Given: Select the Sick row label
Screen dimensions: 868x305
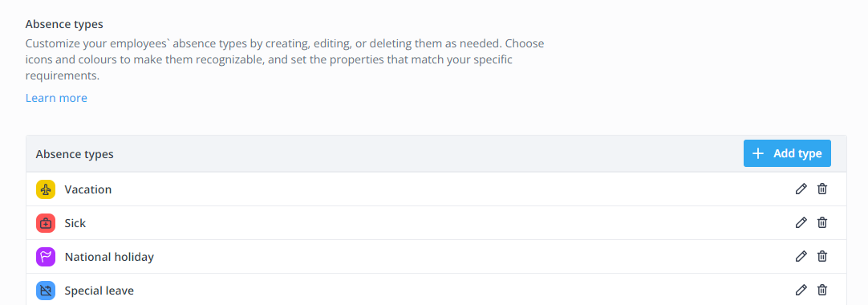Looking at the screenshot, I should click(75, 223).
